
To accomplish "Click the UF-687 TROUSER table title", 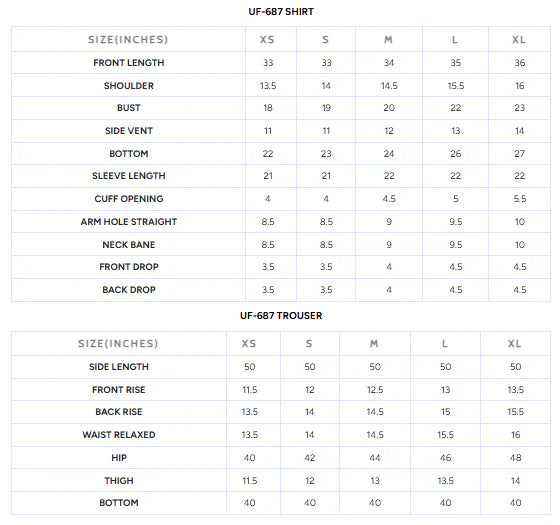I will 281,316.
